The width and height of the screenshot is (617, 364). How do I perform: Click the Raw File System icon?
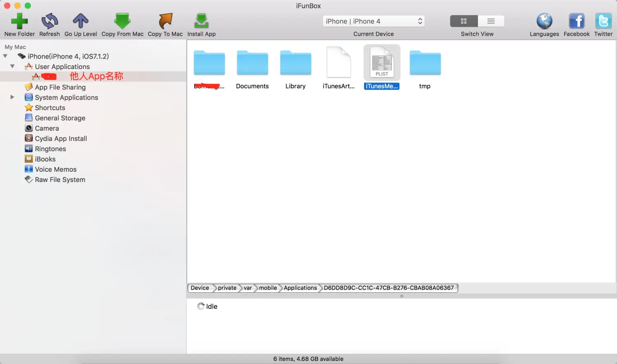[x=29, y=179]
